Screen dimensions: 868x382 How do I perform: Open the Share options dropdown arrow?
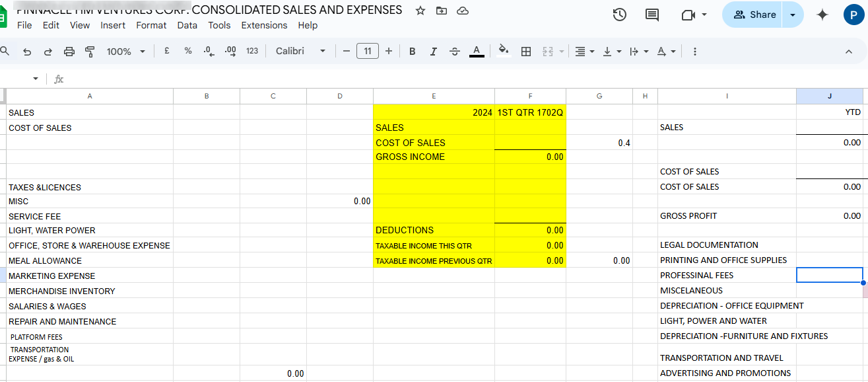[793, 15]
